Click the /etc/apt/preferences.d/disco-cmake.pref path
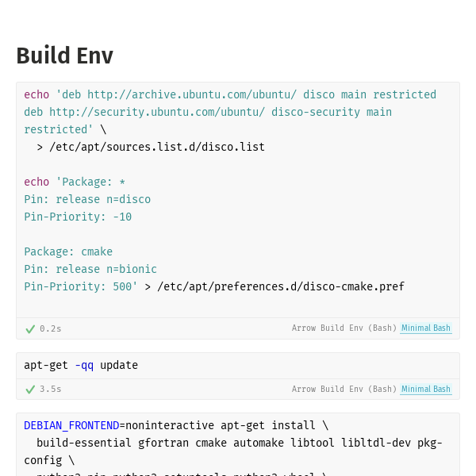This screenshot has width=476, height=476. pos(281,287)
